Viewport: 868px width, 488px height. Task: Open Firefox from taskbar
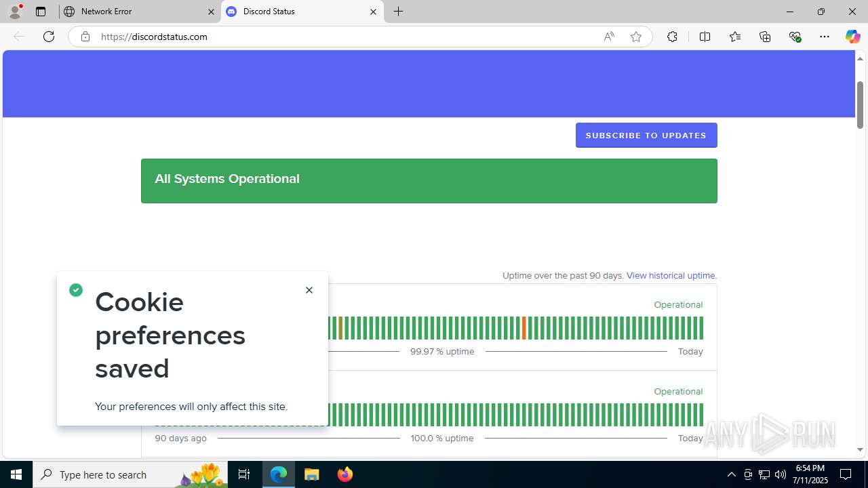point(344,474)
